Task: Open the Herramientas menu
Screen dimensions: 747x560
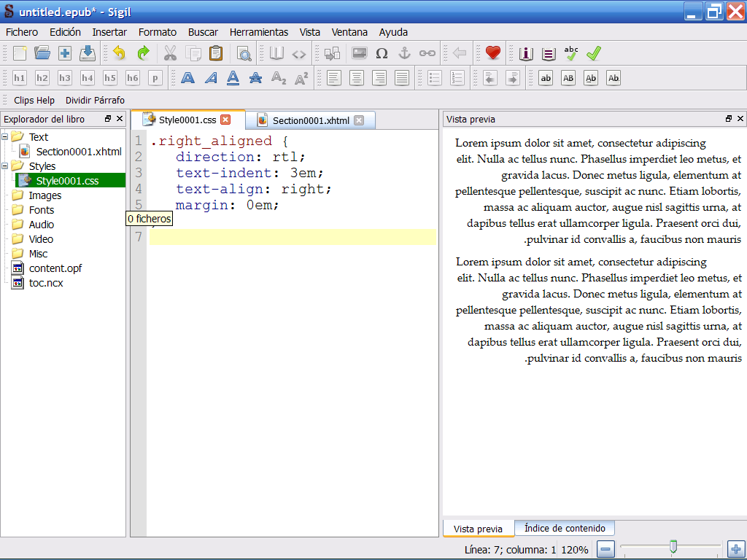Action: click(x=258, y=32)
